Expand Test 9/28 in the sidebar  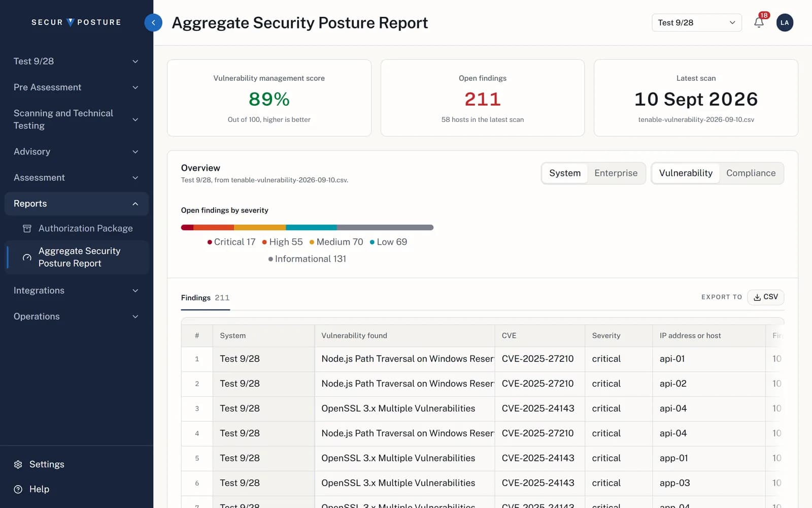point(76,61)
